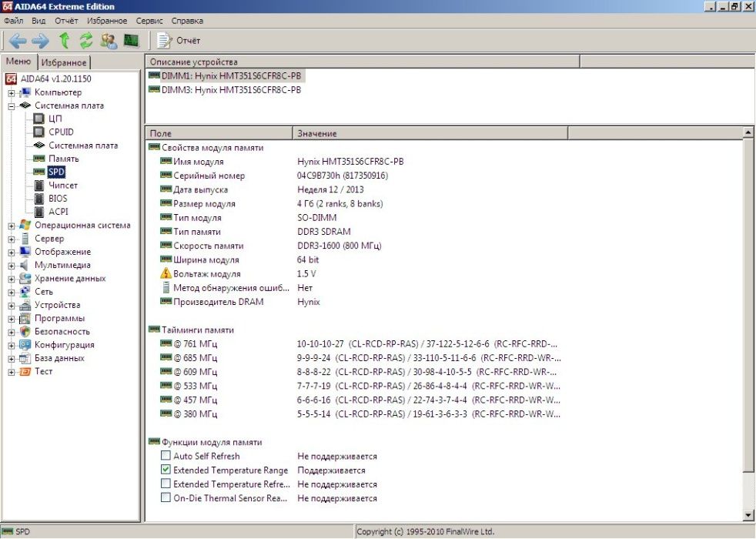The width and height of the screenshot is (756, 539).
Task: Toggle the Extended Temperature Refre... checkbox
Action: [x=166, y=484]
